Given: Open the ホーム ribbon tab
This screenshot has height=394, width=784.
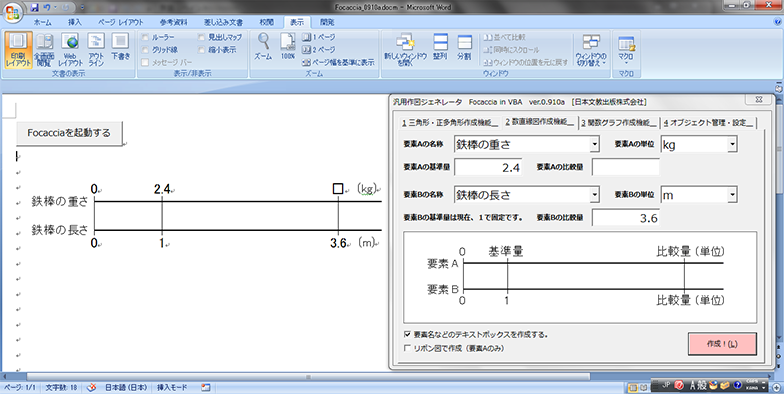Looking at the screenshot, I should pos(42,22).
